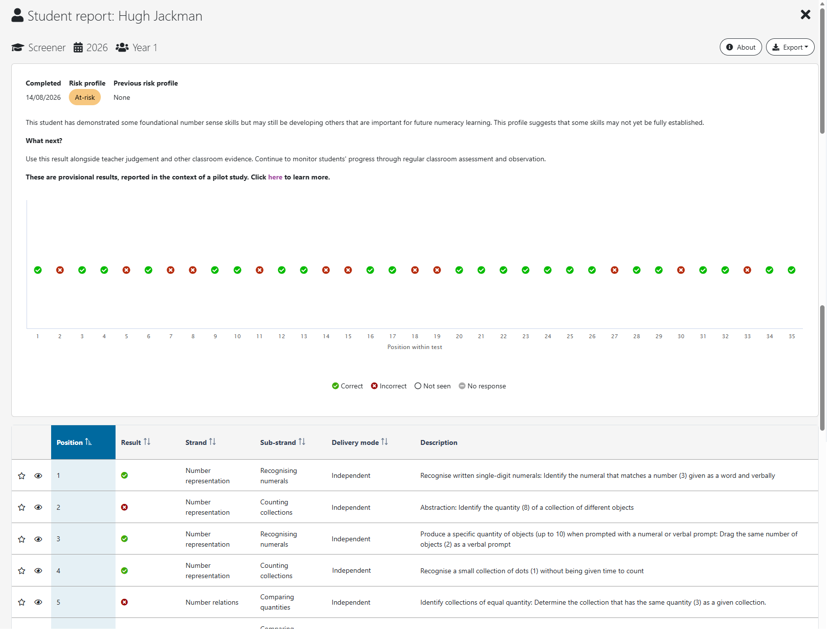Viewport: 827px width, 644px height.
Task: Toggle eye icon for position 2 row
Action: (x=38, y=507)
